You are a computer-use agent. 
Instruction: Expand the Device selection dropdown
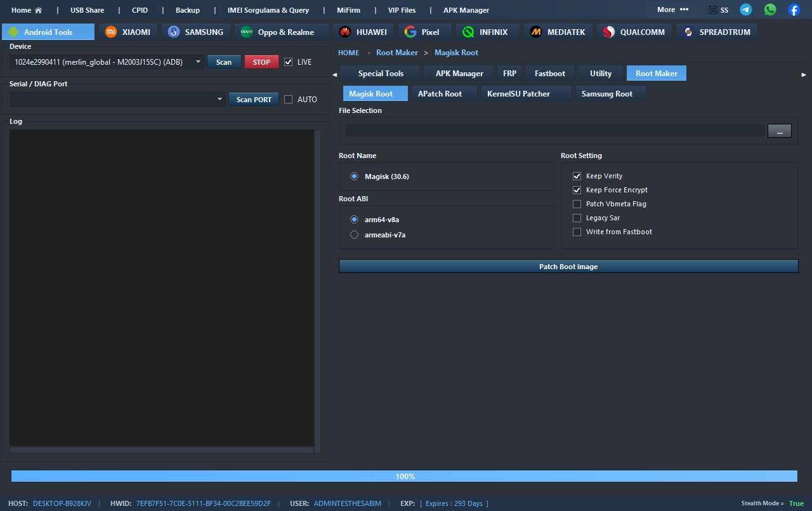click(x=198, y=62)
